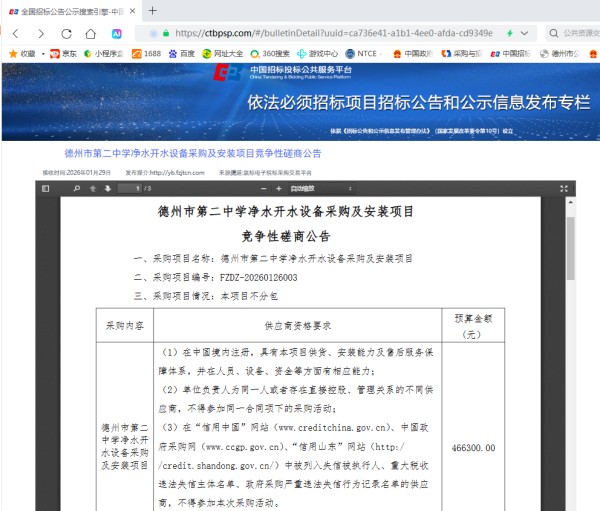Click the browser back arrow
The height and width of the screenshot is (511, 600).
[14, 33]
